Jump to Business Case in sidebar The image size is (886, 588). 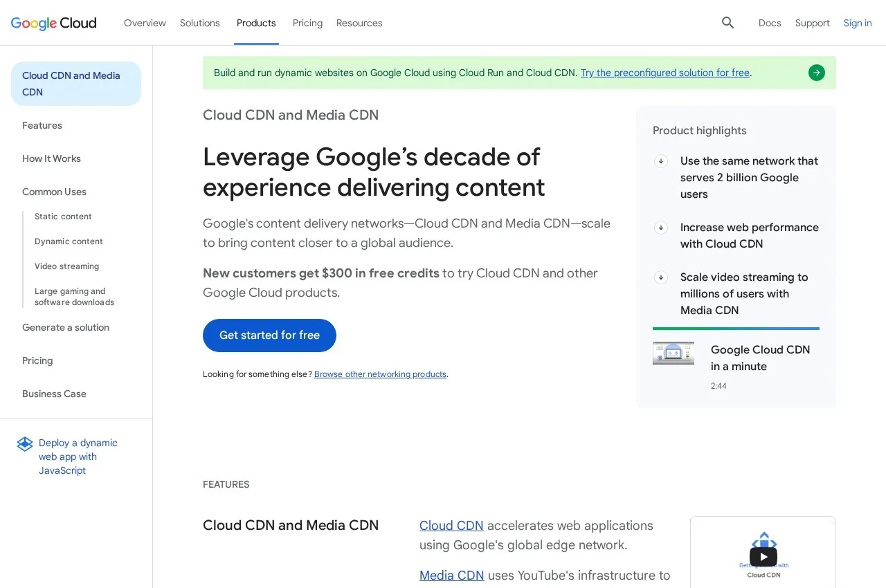54,394
